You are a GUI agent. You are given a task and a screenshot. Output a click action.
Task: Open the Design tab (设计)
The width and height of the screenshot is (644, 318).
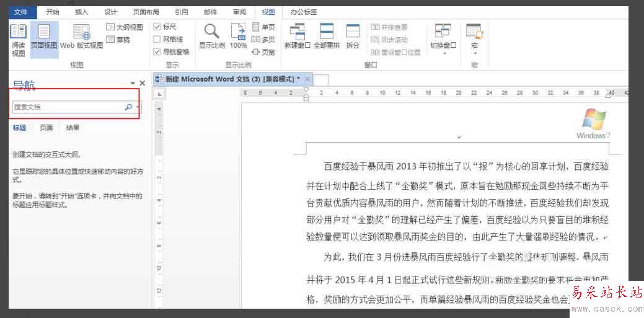tap(110, 12)
